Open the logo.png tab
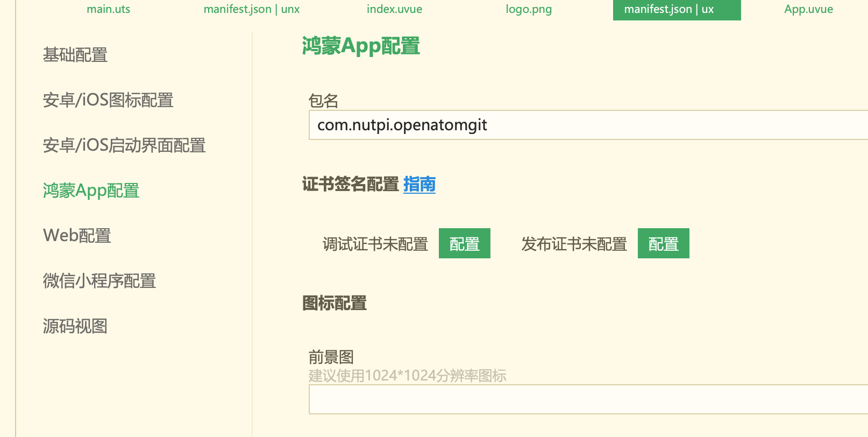Image resolution: width=868 pixels, height=437 pixels. pos(529,9)
